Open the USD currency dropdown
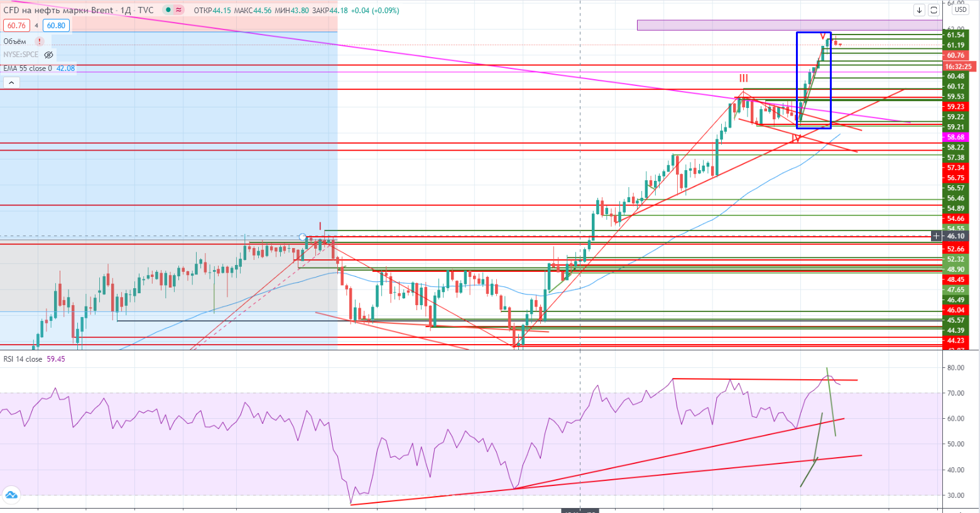The image size is (980, 513). point(960,10)
